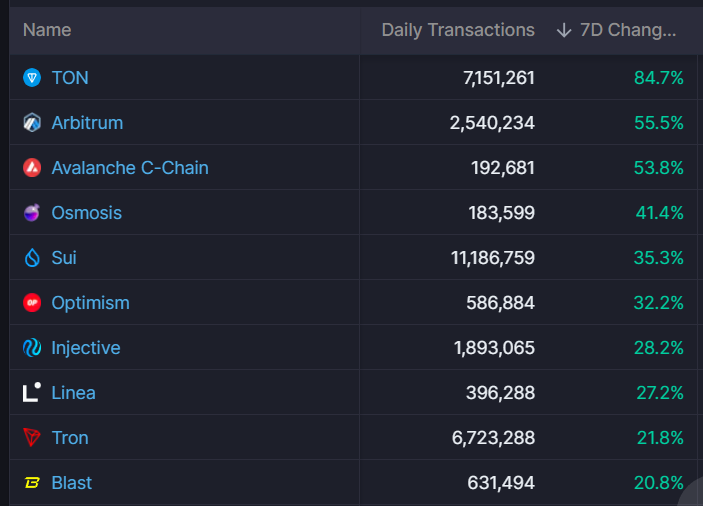Click the Tron red triangle icon

pos(32,437)
